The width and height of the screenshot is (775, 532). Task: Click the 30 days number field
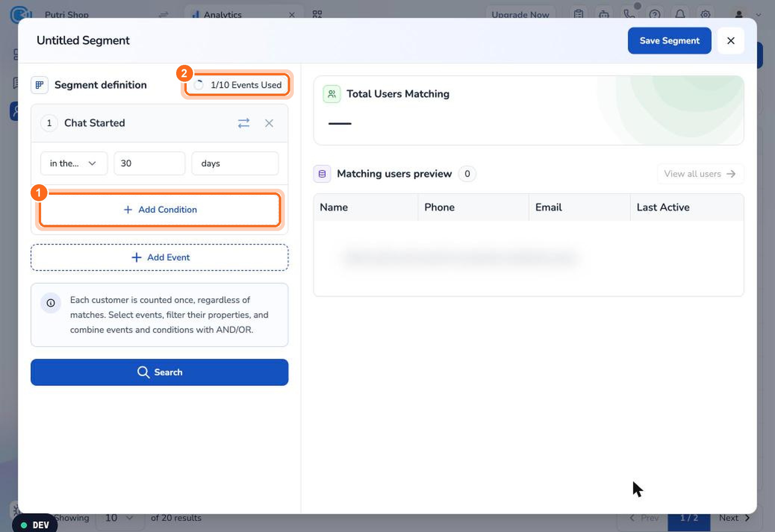click(149, 163)
